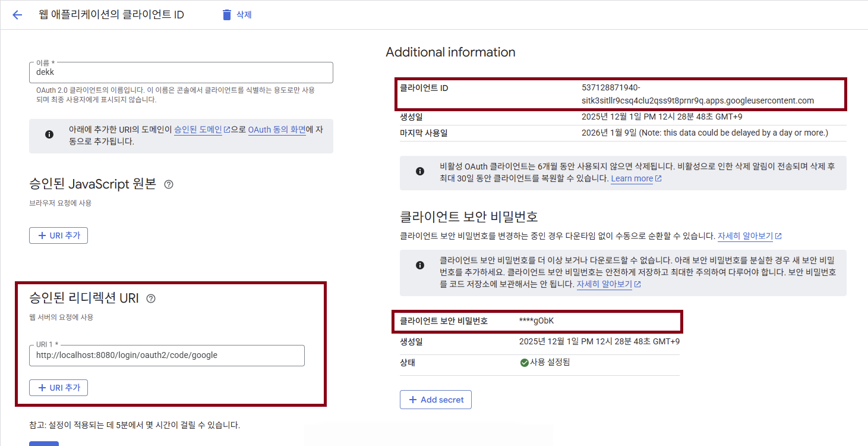The width and height of the screenshot is (868, 446).
Task: Open the 승인된 도메인 link
Action: pos(198,130)
